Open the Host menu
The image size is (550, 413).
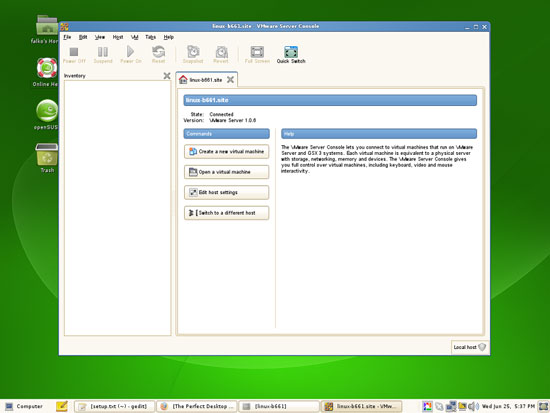118,37
